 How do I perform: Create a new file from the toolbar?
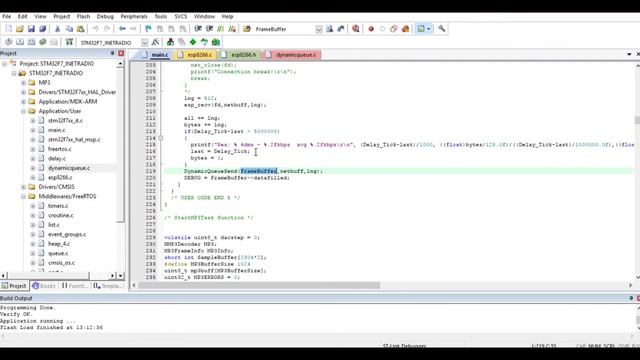(9, 29)
